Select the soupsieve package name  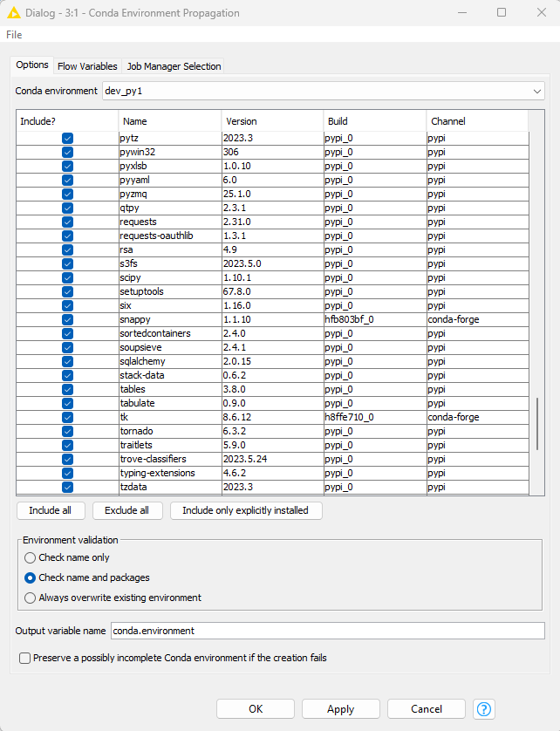pos(170,347)
